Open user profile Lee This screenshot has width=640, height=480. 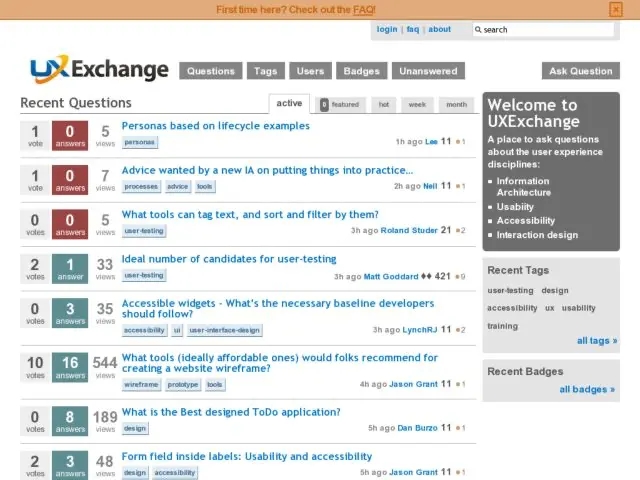[x=431, y=142]
